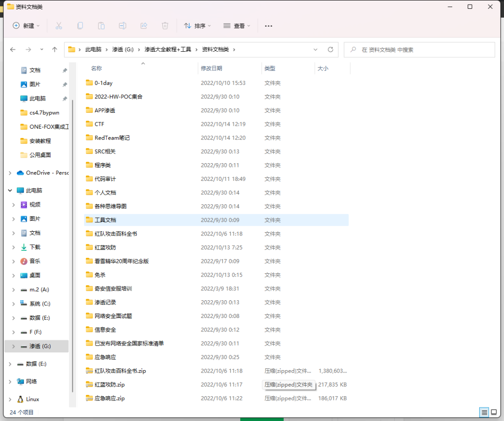504x421 pixels.
Task: Click the Delete trash can icon
Action: (165, 26)
